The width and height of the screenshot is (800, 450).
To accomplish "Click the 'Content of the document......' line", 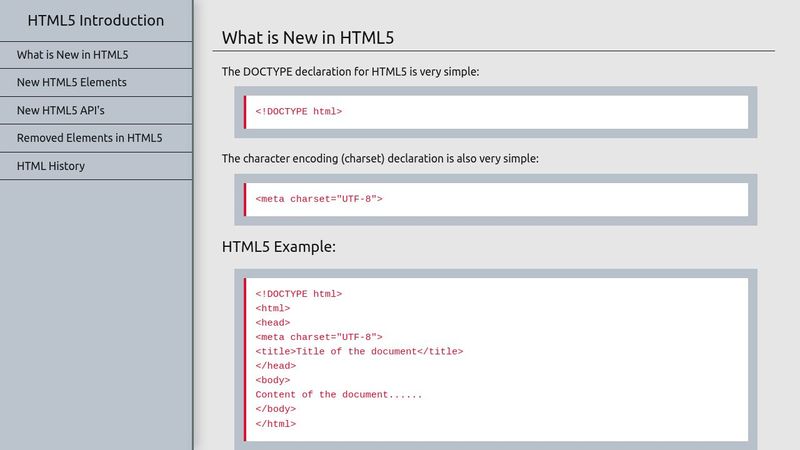I will tap(339, 394).
